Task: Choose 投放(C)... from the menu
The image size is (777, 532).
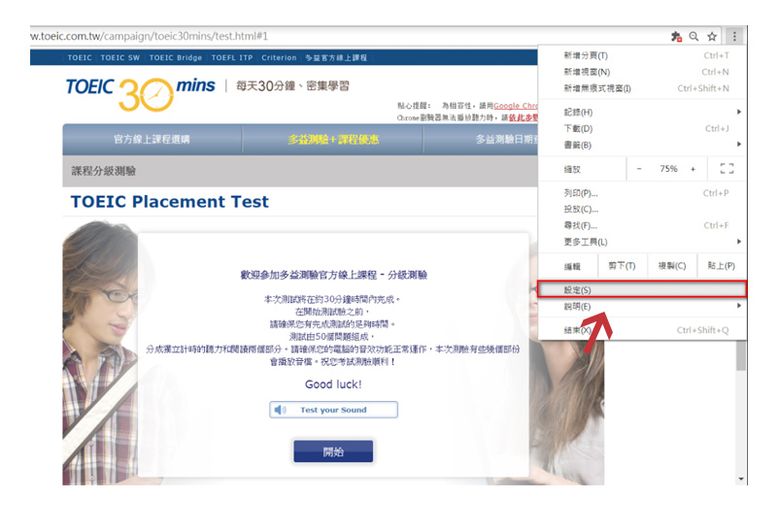Action: [642, 209]
